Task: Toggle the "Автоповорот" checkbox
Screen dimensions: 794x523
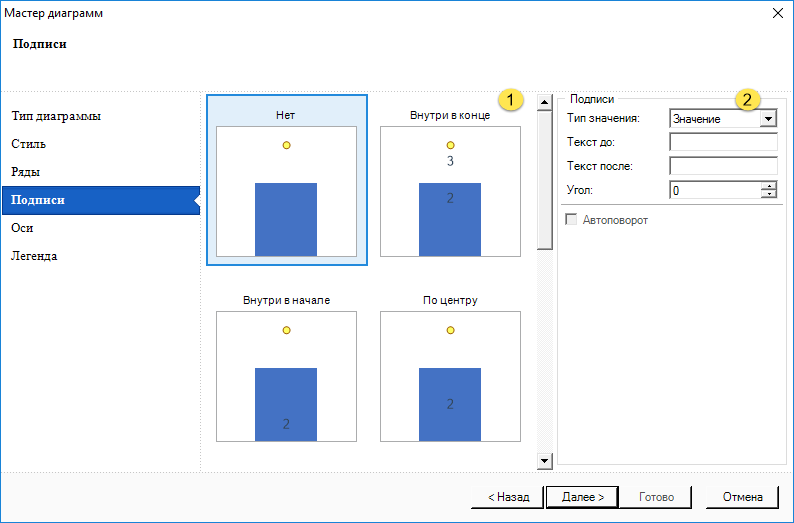Action: pyautogui.click(x=571, y=220)
